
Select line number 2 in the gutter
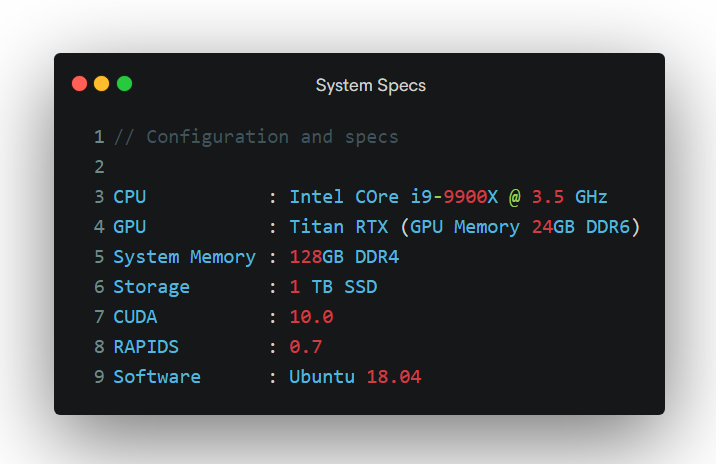[99, 167]
